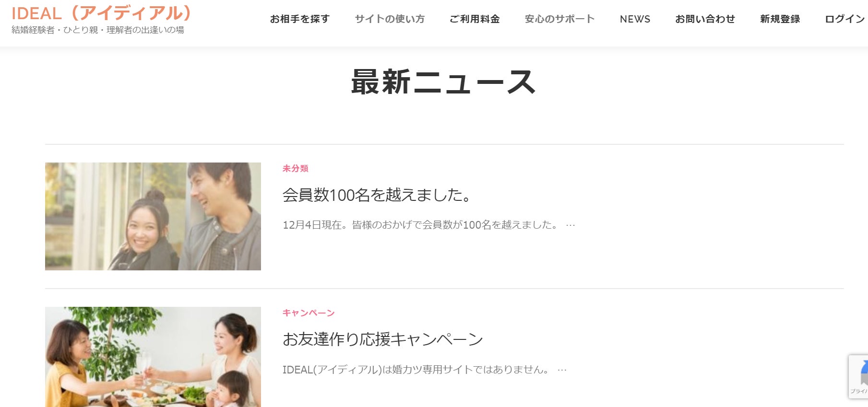Select the キャンペーン category tag
868x407 pixels.
click(309, 313)
